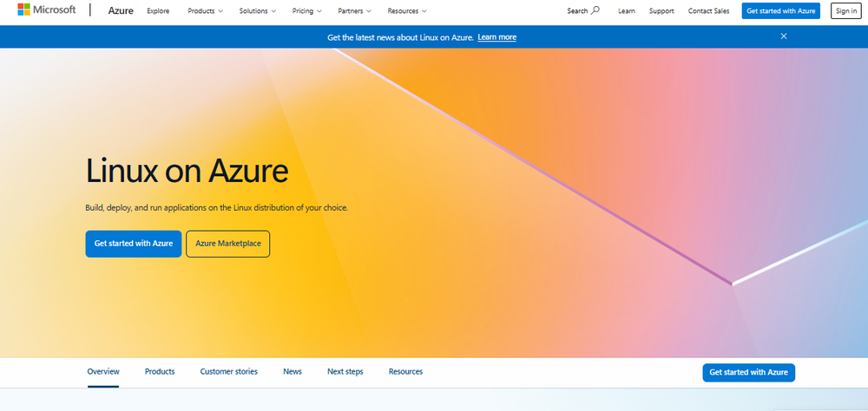
Task: Open the Support link
Action: (x=661, y=11)
